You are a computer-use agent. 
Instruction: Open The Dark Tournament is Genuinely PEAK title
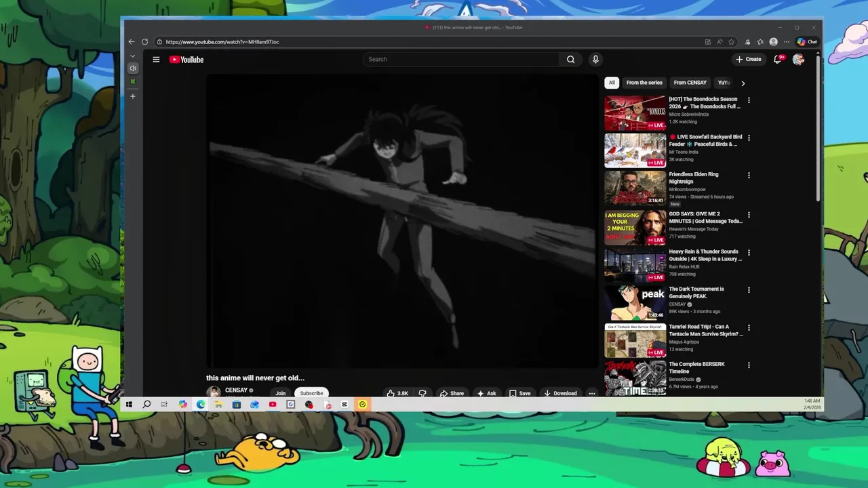[x=696, y=293]
